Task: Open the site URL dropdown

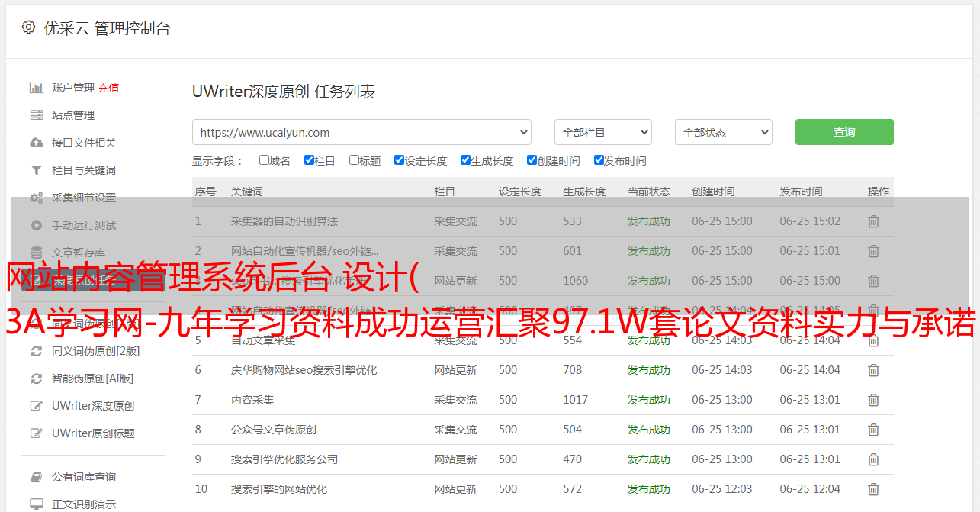Action: tap(361, 132)
